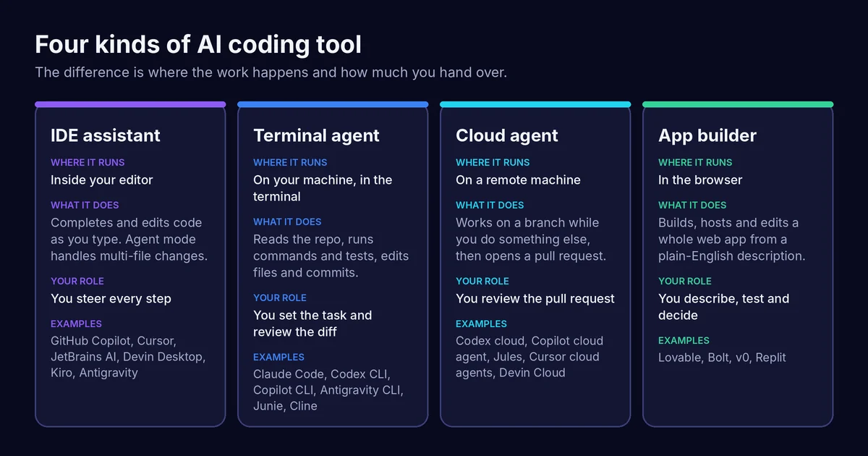Click the 'Codex cloud, Copilot cloud agent' examples list
Image resolution: width=868 pixels, height=456 pixels.
click(x=529, y=357)
